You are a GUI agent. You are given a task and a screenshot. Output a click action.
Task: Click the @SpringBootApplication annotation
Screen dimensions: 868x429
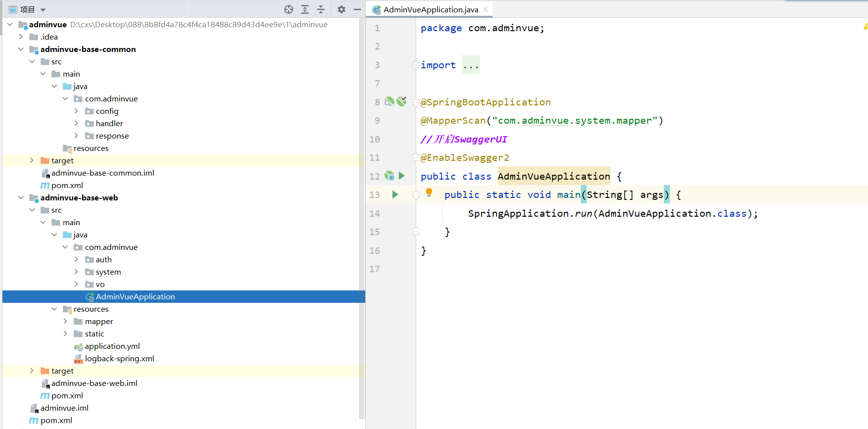[485, 102]
